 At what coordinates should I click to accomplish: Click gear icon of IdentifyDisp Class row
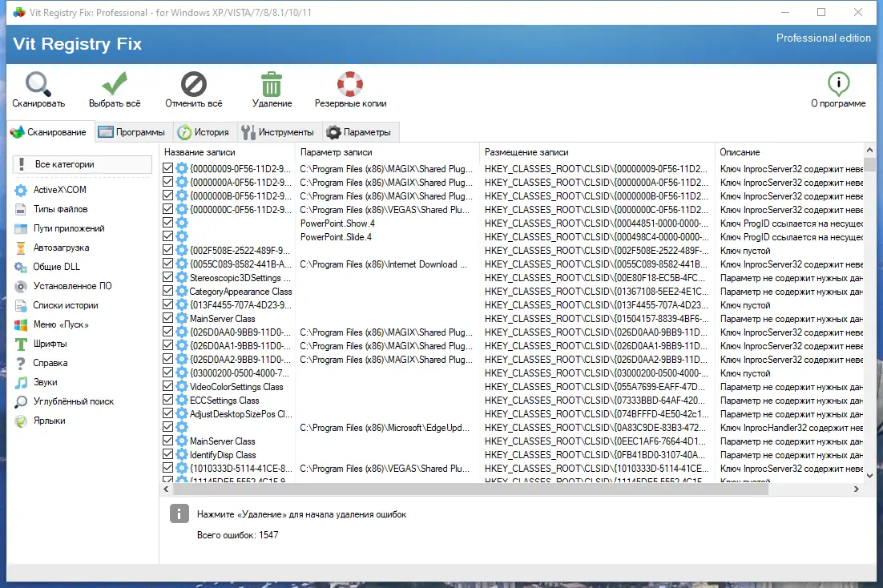(181, 454)
